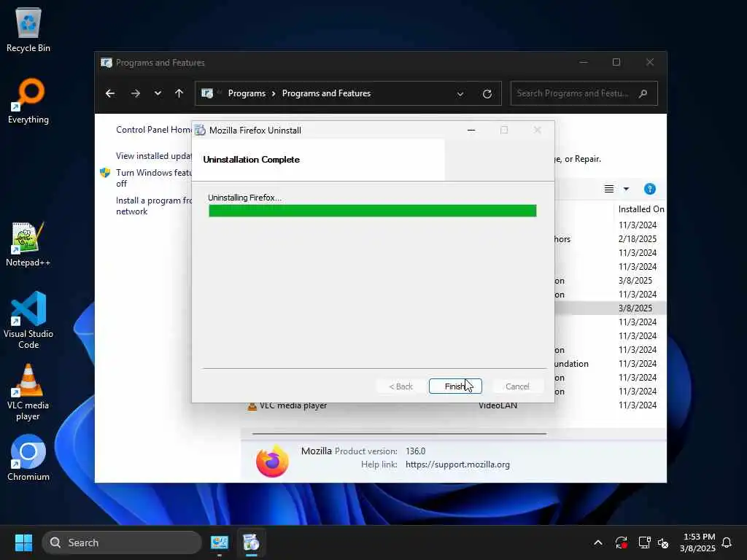Image resolution: width=747 pixels, height=560 pixels.
Task: Click the view options list icon
Action: pyautogui.click(x=609, y=189)
